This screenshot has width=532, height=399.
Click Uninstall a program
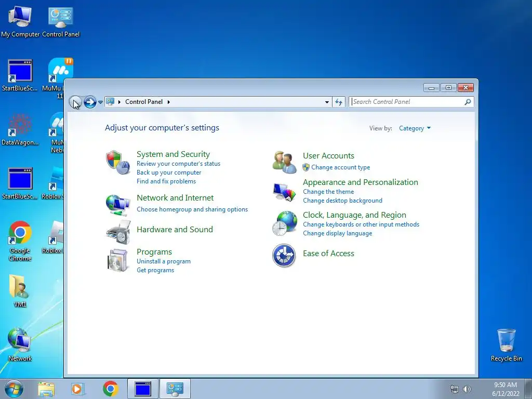coord(164,261)
